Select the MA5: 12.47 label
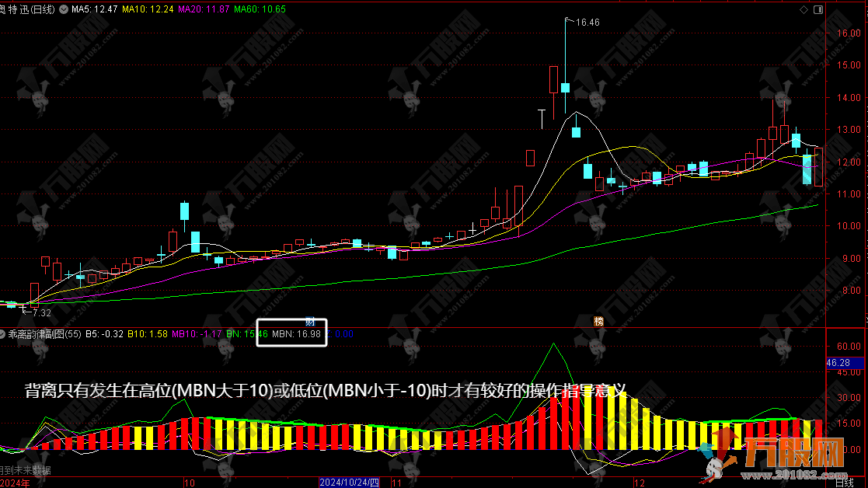 pos(94,9)
